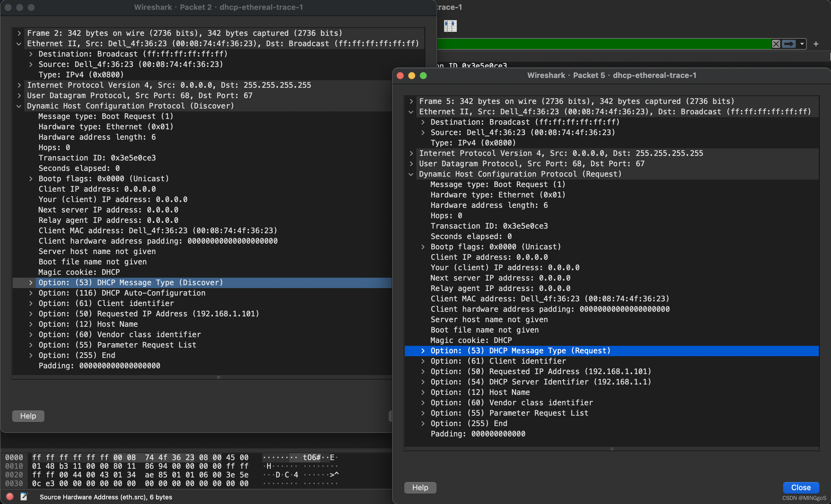Apply the display filter arrow button

pyautogui.click(x=789, y=44)
